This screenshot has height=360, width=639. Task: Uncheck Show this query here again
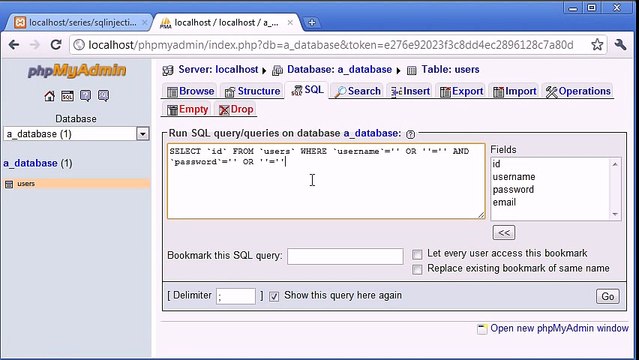pyautogui.click(x=274, y=296)
